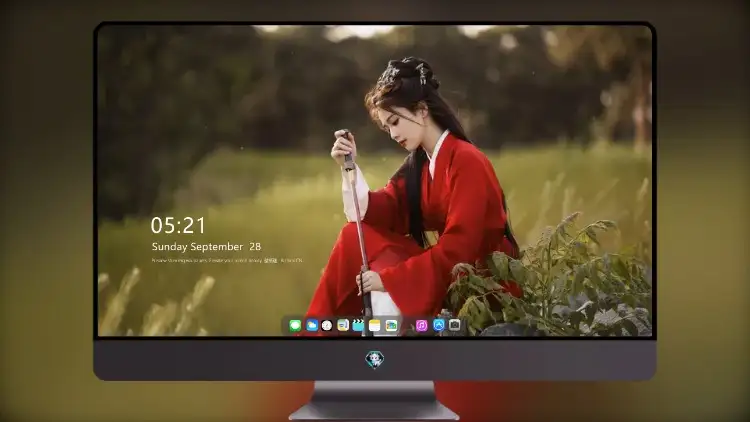Viewport: 750px width, 422px height.
Task: Open the green Messages app in dock
Action: pos(295,326)
